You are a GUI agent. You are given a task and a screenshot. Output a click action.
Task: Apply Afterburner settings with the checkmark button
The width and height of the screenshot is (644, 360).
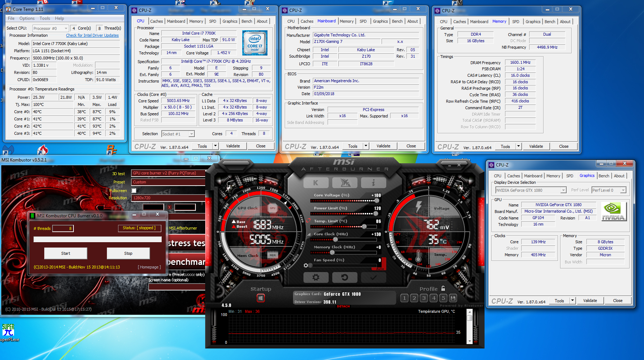click(374, 277)
